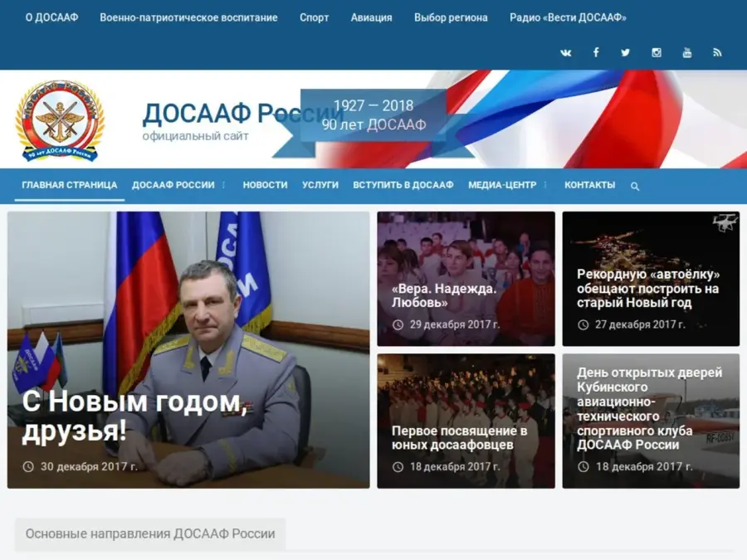
Task: Open the RSS feed icon
Action: (717, 52)
